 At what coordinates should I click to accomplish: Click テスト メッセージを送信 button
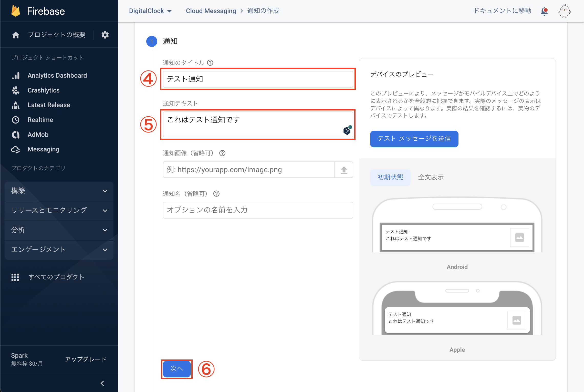click(x=414, y=139)
